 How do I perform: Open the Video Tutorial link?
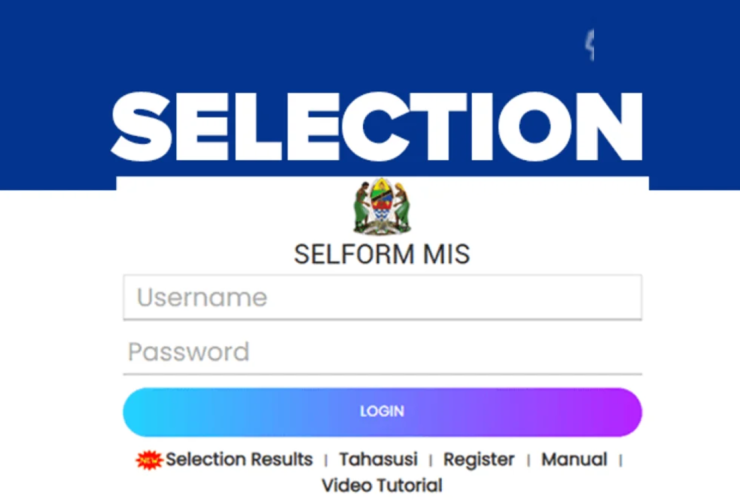[381, 486]
